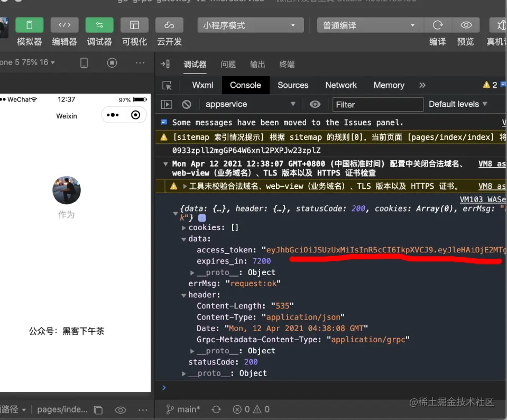
Task: Open the 普通编译 compile mode dropdown
Action: tap(370, 25)
